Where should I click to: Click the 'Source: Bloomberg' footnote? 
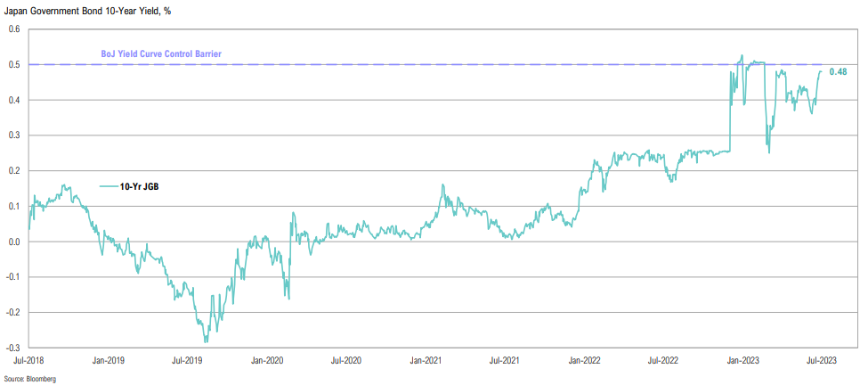point(34,379)
